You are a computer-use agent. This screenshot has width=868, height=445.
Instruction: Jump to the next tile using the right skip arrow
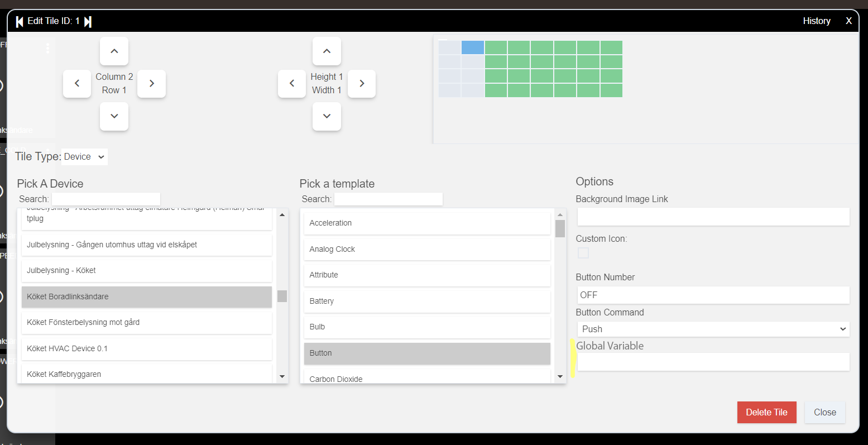click(x=88, y=21)
